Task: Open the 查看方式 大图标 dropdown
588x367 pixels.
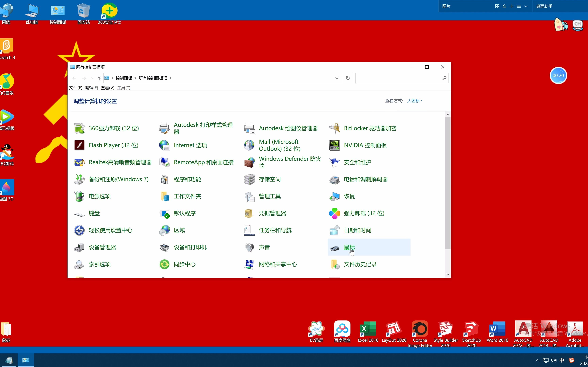Action: tap(414, 101)
